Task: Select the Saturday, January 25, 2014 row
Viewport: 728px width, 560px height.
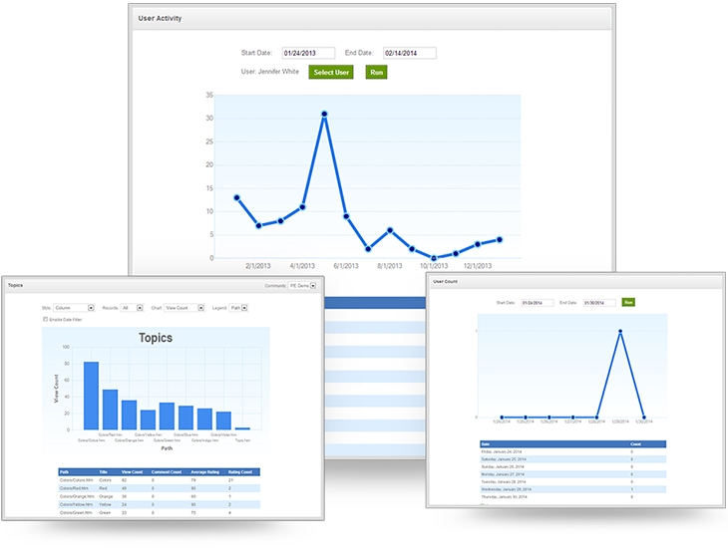Action: (573, 458)
